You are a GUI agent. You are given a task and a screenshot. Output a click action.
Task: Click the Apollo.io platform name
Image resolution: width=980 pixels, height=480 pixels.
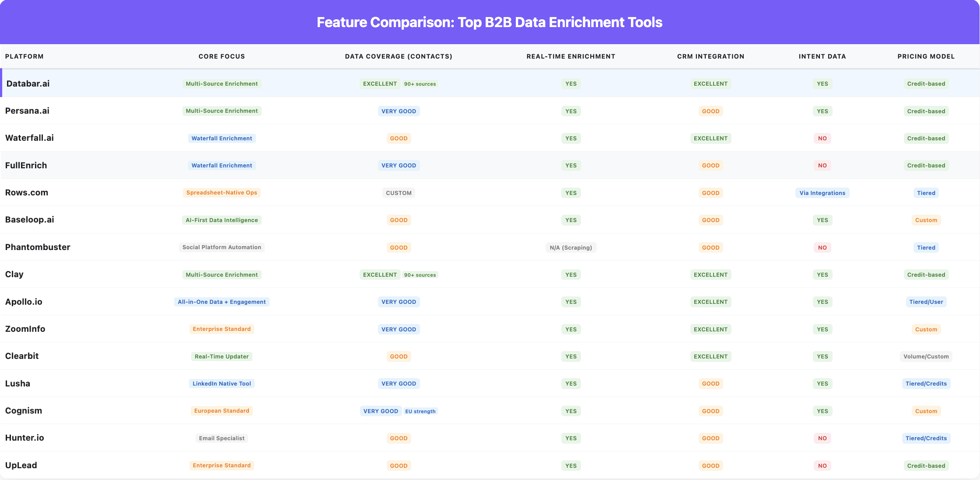click(24, 302)
